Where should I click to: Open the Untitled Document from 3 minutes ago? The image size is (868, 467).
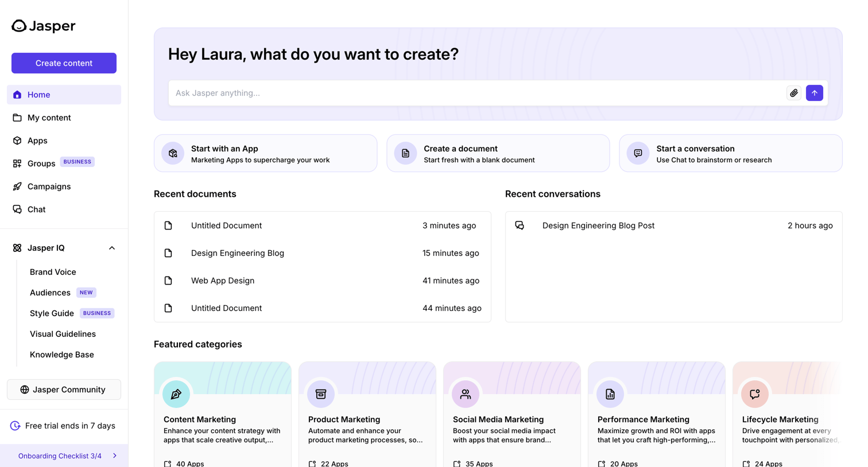click(x=322, y=225)
